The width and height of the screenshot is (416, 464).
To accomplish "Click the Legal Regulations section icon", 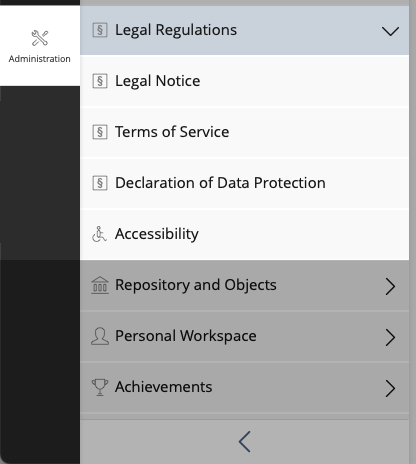I will [x=100, y=30].
